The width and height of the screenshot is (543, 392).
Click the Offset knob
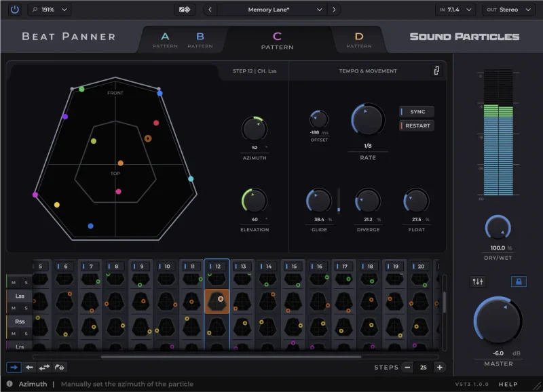[x=318, y=119]
